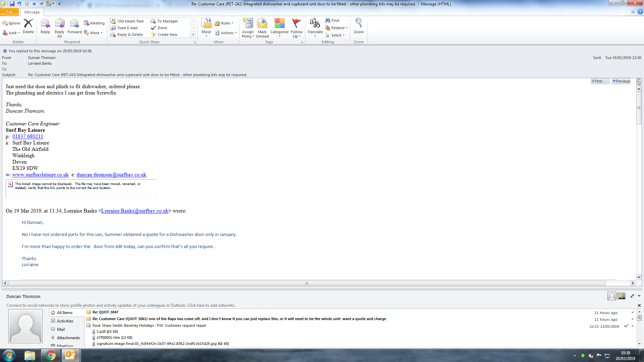This screenshot has height=362, width=644.
Task: Mark the Shaw Smith email complete checkmark
Action: (x=626, y=326)
